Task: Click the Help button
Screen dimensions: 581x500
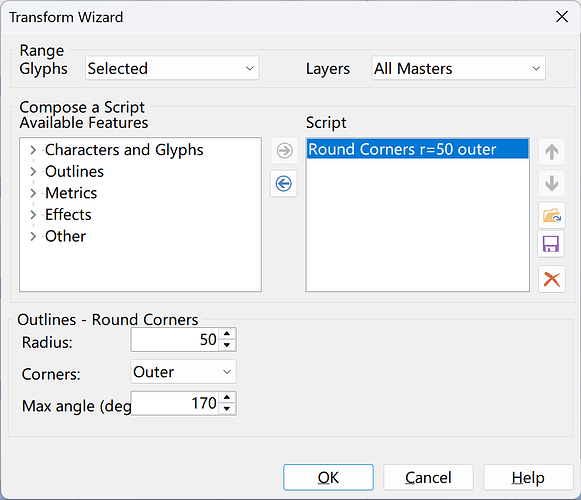Action: coord(528,477)
